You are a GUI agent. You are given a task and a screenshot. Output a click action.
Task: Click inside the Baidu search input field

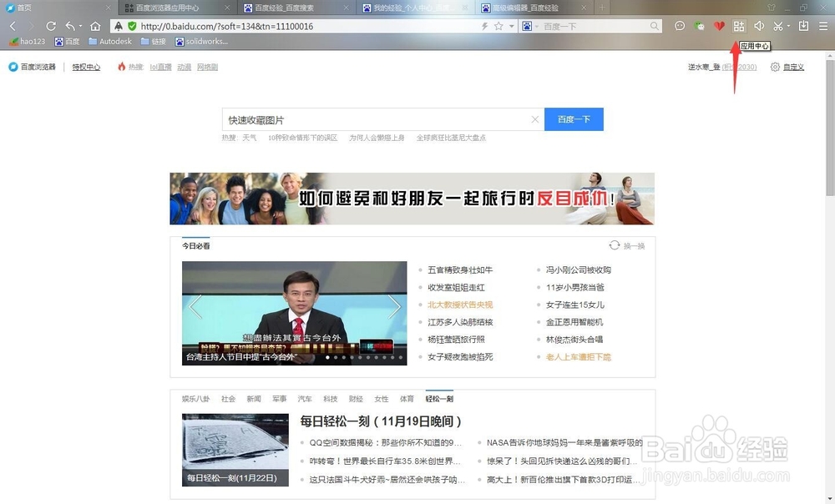click(376, 119)
